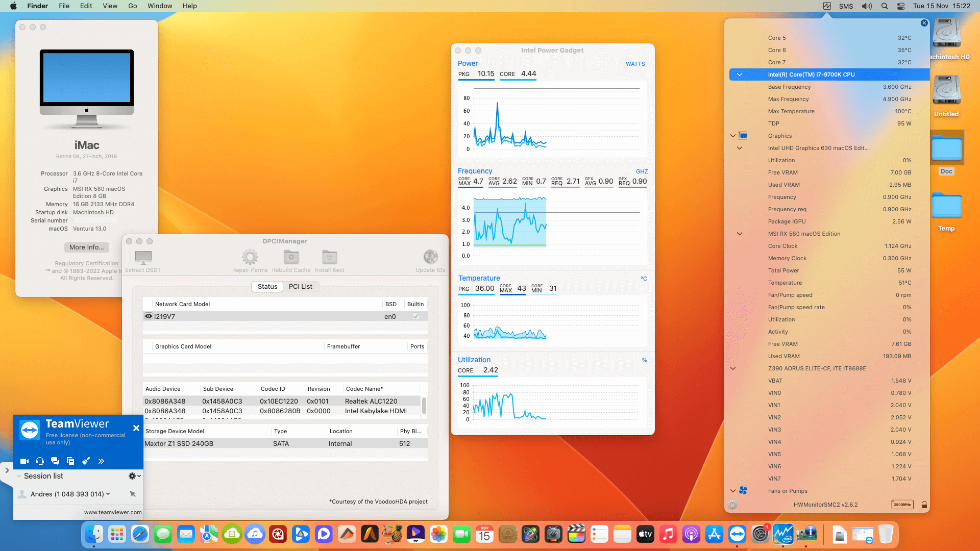Click the Repair Perms gear icon
Viewport: 980px width, 551px height.
(250, 257)
